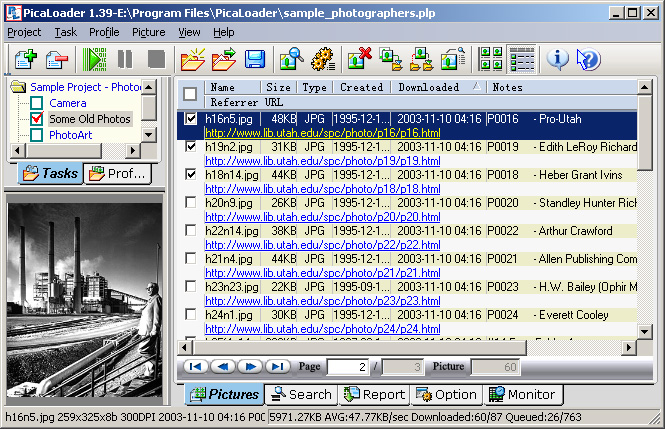Uncheck the Some Old Photos task
Image resolution: width=665 pixels, height=429 pixels.
coord(36,119)
